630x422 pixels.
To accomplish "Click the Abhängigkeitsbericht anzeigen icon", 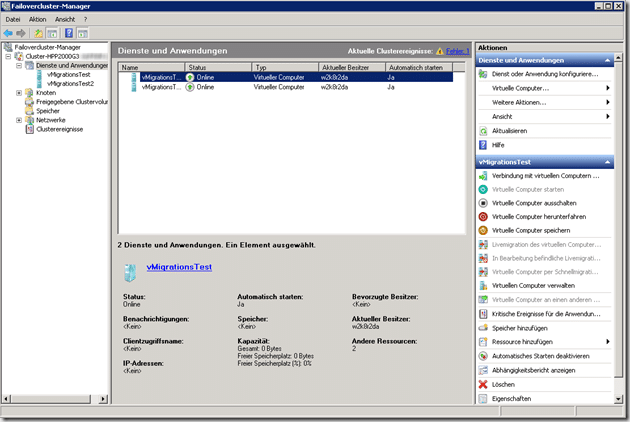I will 483,370.
